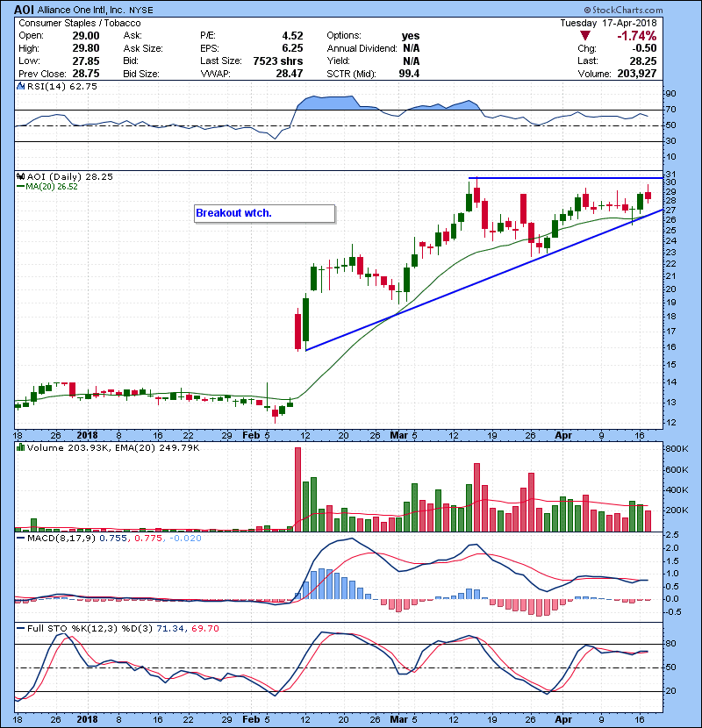Click the Alliance One Intl, Inc. company name

(82, 10)
